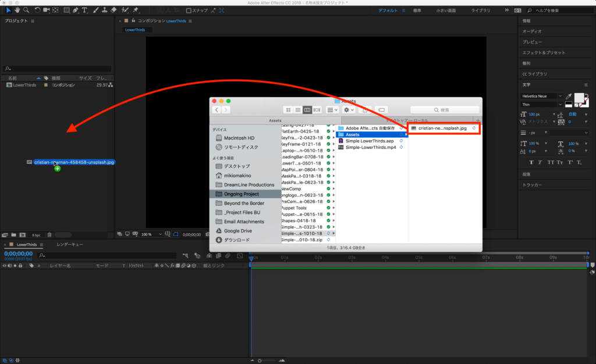Image resolution: width=596 pixels, height=364 pixels.
Task: Expand the 段落 panel
Action: click(x=526, y=174)
